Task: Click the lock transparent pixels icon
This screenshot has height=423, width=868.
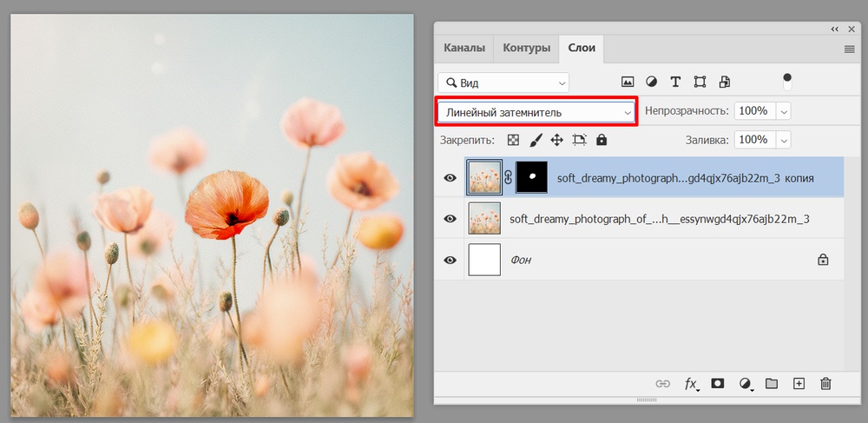Action: 513,140
